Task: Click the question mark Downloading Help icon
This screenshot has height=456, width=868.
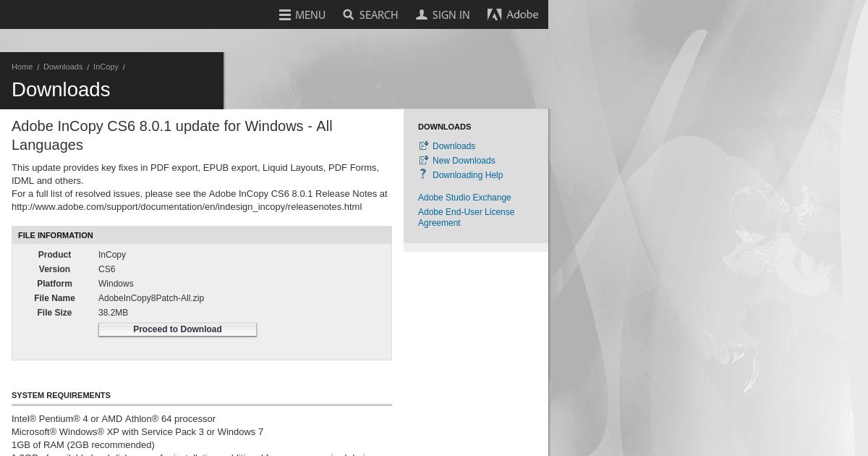Action: click(x=424, y=174)
